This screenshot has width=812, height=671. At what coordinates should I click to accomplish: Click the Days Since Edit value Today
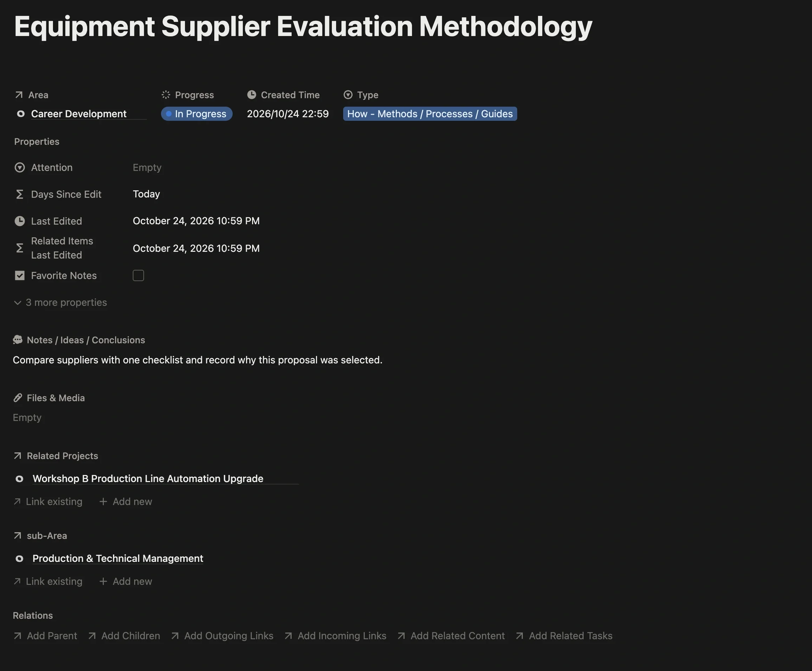click(147, 194)
